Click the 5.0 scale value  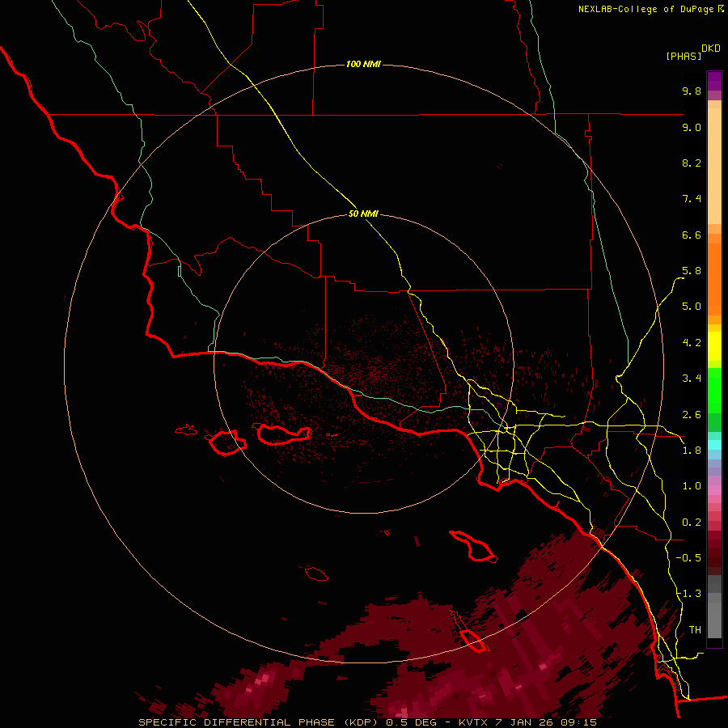tap(692, 307)
